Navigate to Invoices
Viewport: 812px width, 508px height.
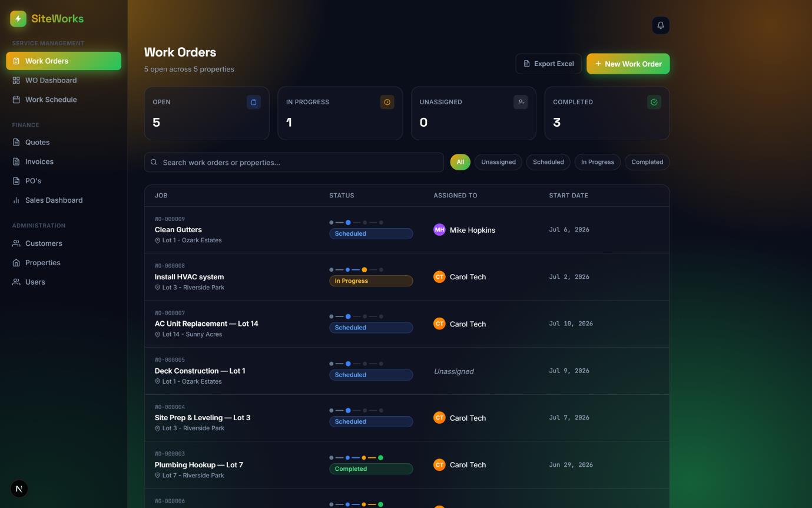64,161
